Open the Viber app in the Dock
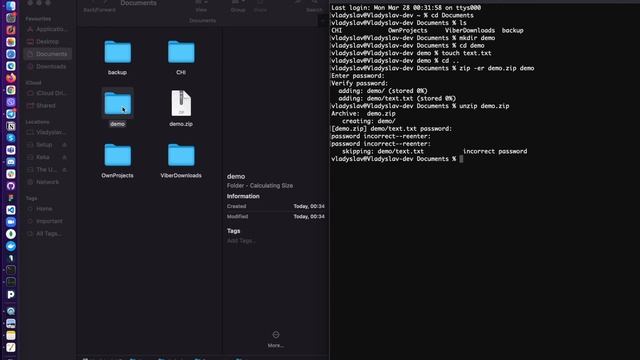 coord(11,102)
